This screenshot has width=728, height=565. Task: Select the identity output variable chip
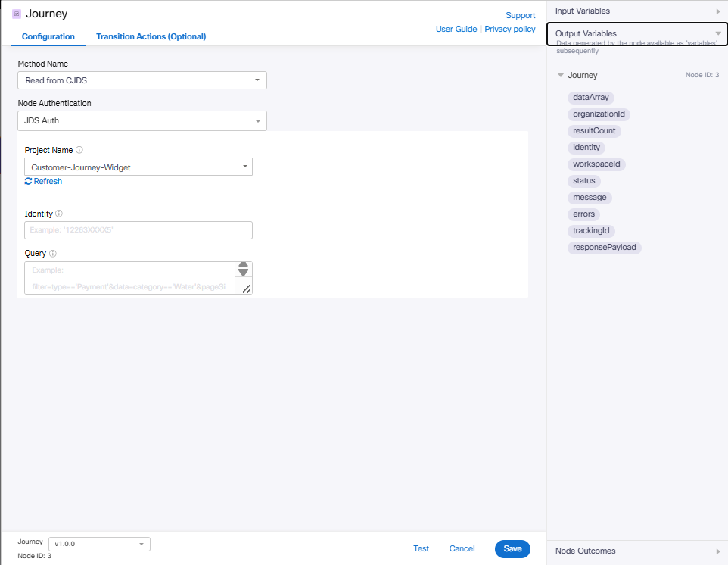[x=586, y=148]
